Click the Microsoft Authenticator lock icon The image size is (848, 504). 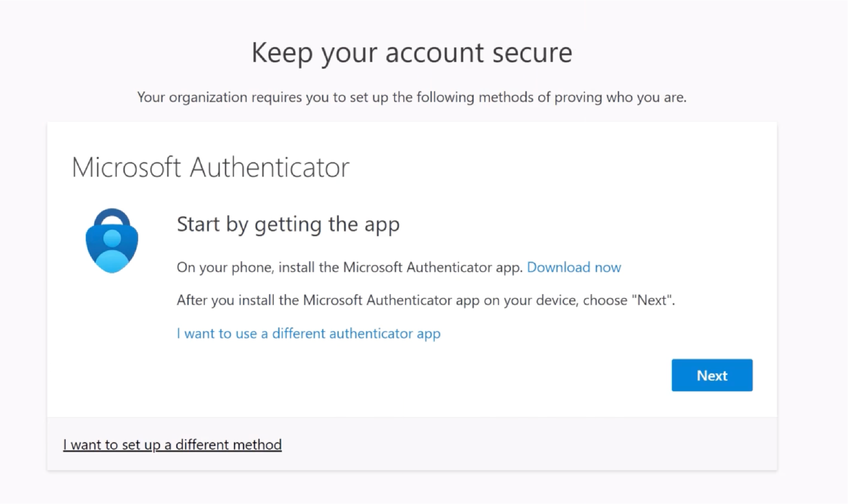(x=112, y=241)
